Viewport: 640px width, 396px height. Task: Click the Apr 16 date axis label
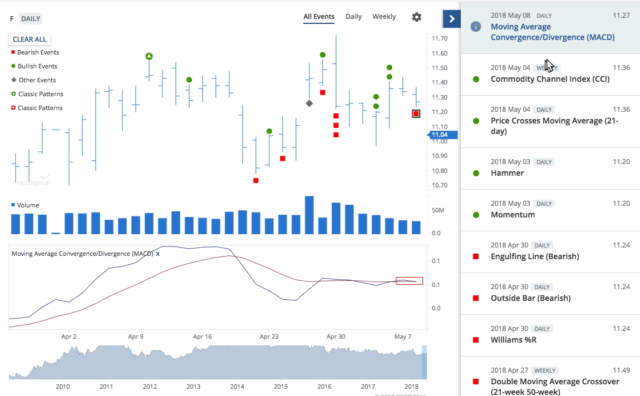pos(202,336)
